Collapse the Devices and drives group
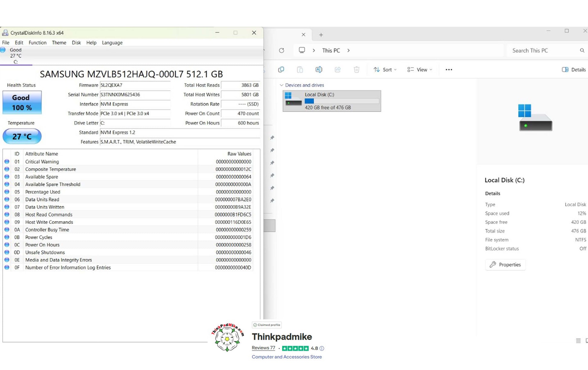588x370 pixels. click(282, 85)
